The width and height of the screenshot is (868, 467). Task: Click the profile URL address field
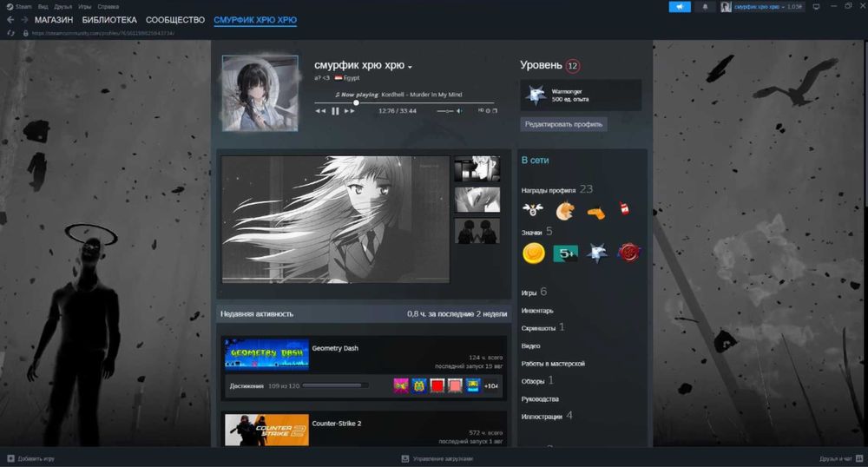coord(103,33)
